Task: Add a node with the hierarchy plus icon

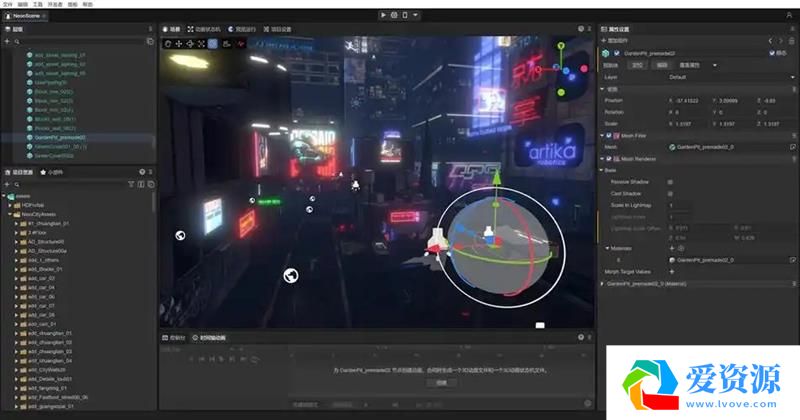Action: 7,41
